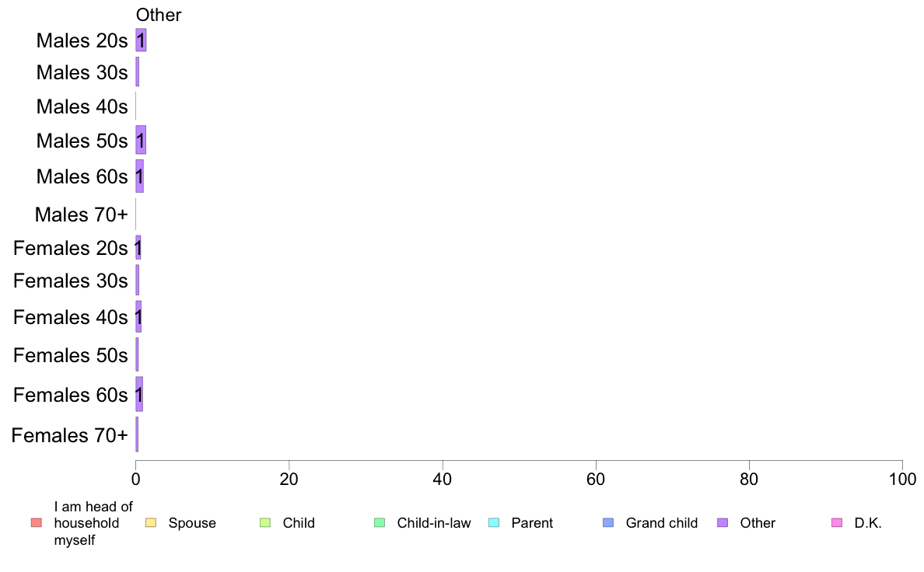This screenshot has height=572, width=924.
Task: Click the Other chart title
Action: (159, 15)
